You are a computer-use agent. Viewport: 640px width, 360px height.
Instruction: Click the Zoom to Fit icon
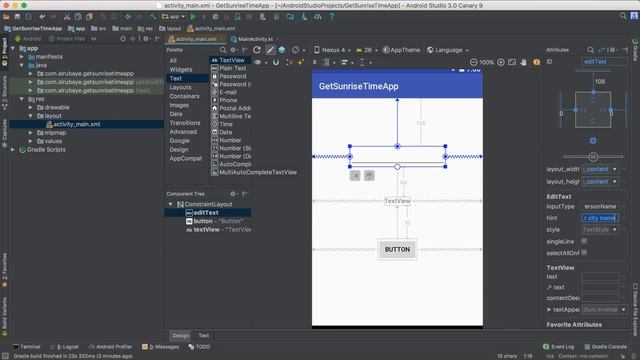(512, 62)
